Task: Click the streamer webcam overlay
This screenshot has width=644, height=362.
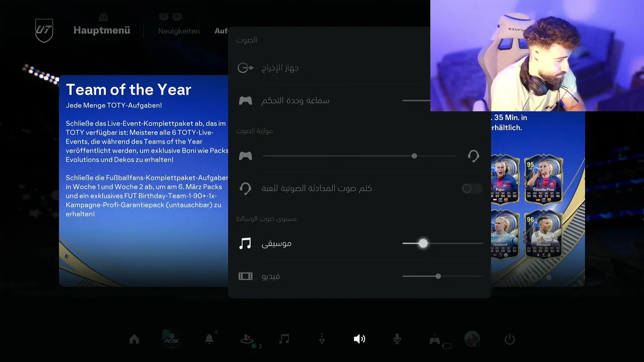Action: pos(537,55)
